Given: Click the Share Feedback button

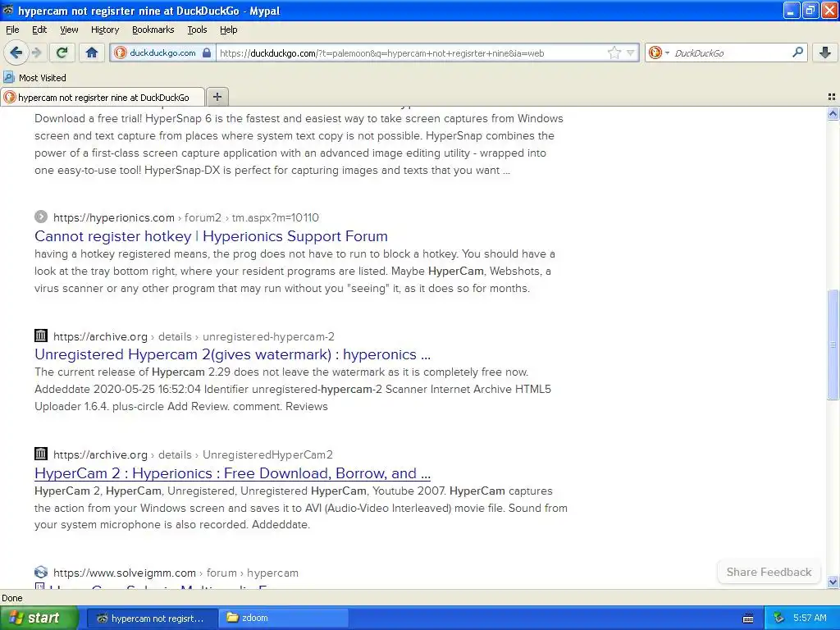Looking at the screenshot, I should pyautogui.click(x=769, y=572).
